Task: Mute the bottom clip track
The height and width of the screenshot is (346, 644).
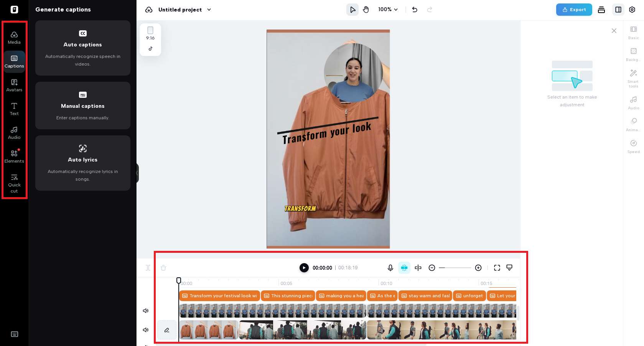Action: [x=145, y=330]
